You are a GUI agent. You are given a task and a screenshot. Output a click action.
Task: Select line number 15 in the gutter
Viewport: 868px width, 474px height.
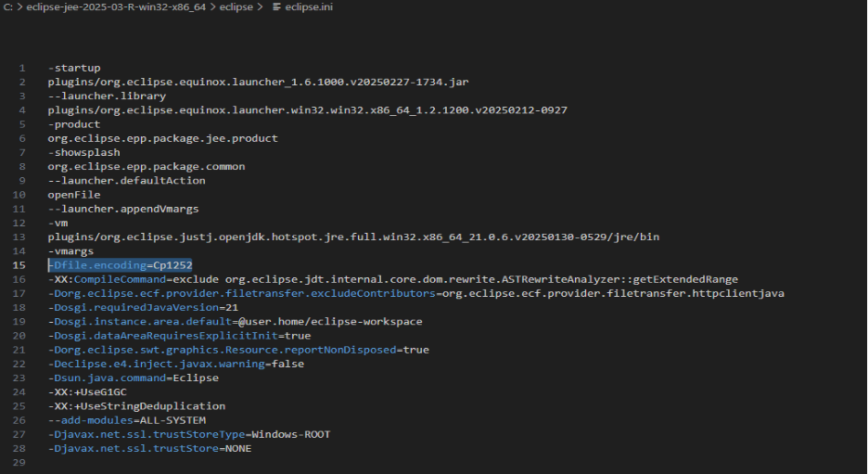19,265
